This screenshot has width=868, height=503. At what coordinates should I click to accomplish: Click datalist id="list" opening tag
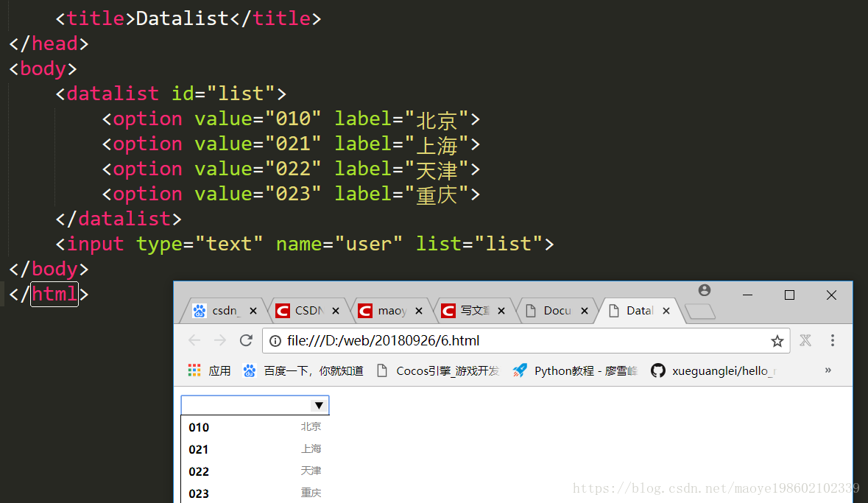171,94
